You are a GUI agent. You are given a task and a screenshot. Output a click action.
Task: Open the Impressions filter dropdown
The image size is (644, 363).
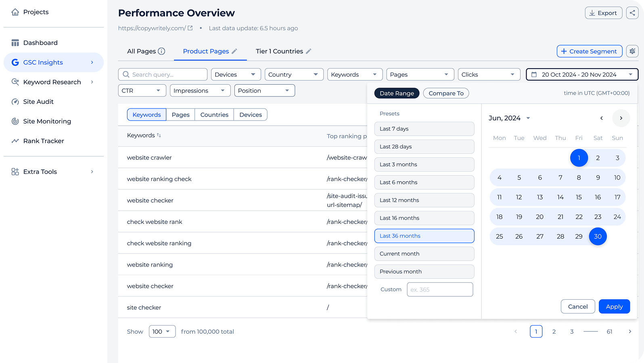coord(200,91)
